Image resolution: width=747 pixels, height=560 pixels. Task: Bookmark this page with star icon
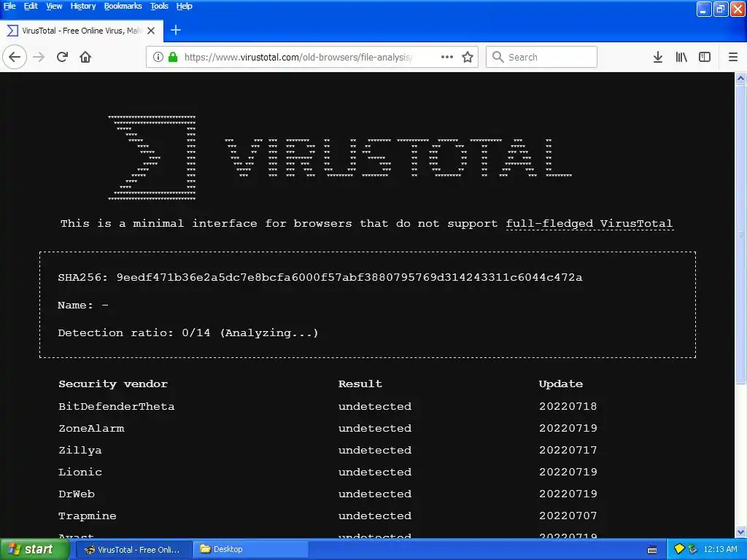(x=468, y=57)
